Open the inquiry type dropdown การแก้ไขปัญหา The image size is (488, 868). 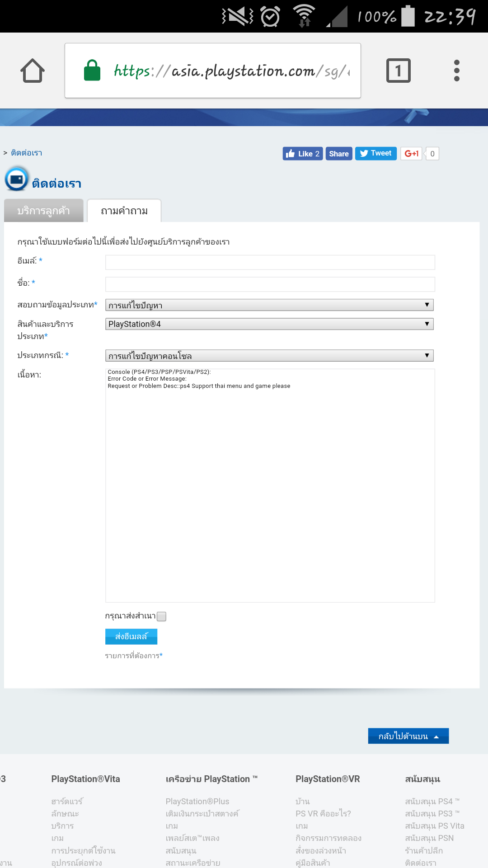pyautogui.click(x=269, y=305)
